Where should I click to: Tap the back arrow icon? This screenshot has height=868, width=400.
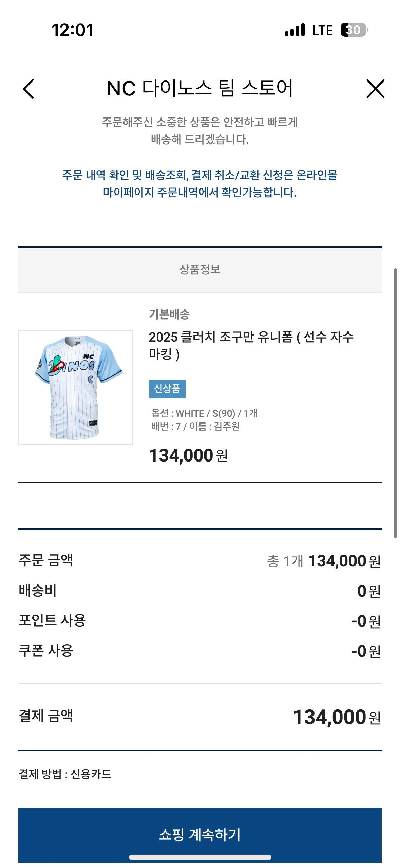[x=28, y=89]
